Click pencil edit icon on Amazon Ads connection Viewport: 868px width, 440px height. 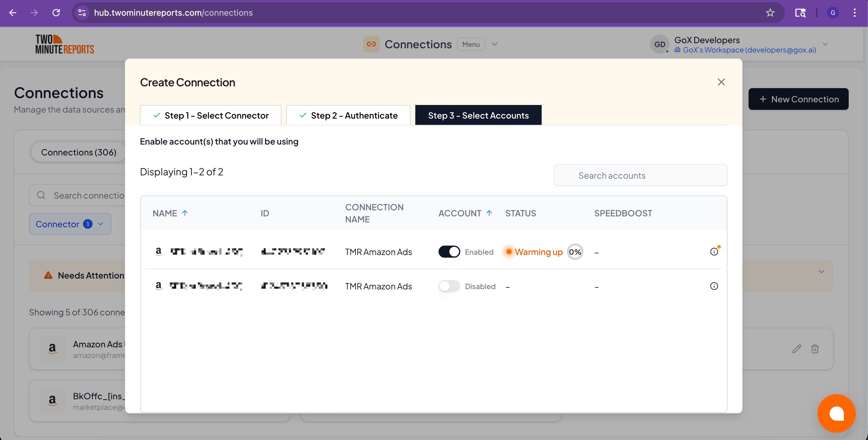(x=796, y=349)
